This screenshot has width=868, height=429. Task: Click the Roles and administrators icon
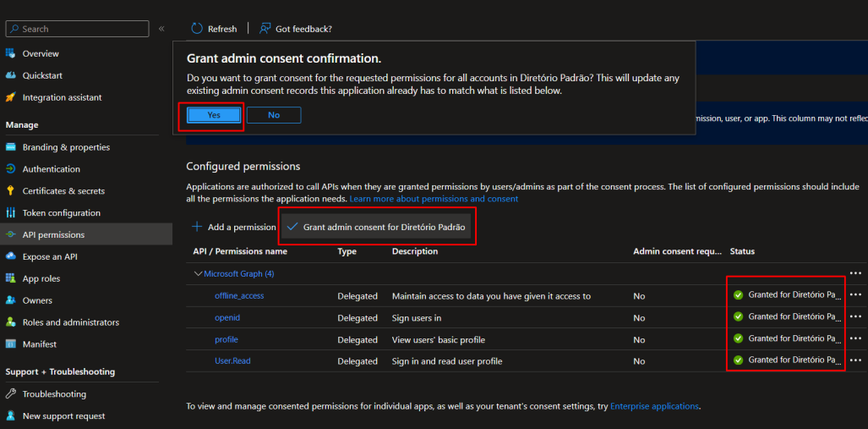pyautogui.click(x=10, y=322)
